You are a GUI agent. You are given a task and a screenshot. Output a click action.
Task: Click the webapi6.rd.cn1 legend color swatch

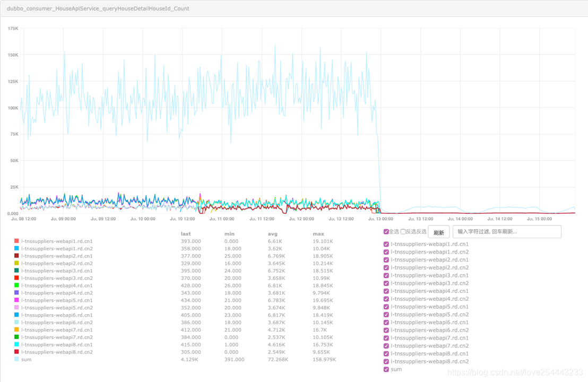tap(16, 315)
